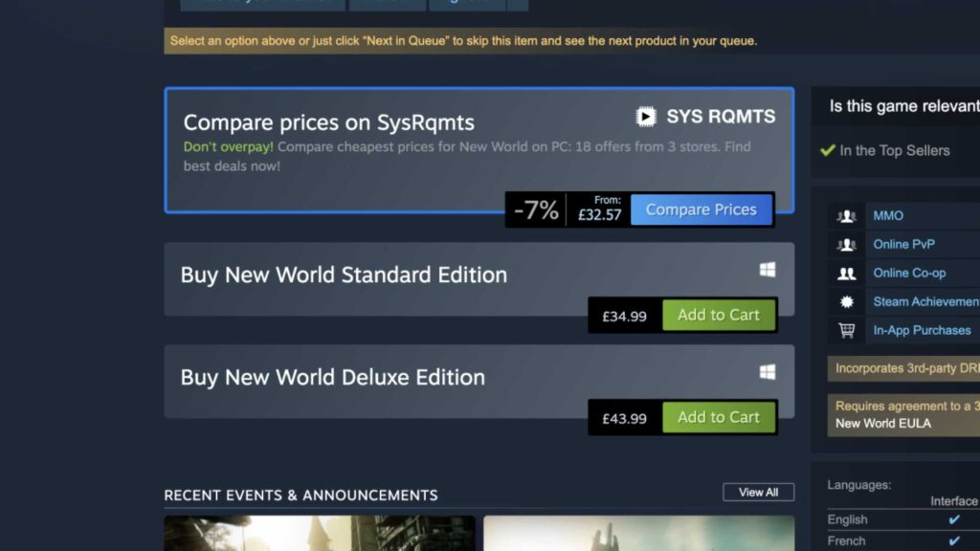Image resolution: width=980 pixels, height=551 pixels.
Task: Open the Online Co-op text link
Action: (909, 274)
